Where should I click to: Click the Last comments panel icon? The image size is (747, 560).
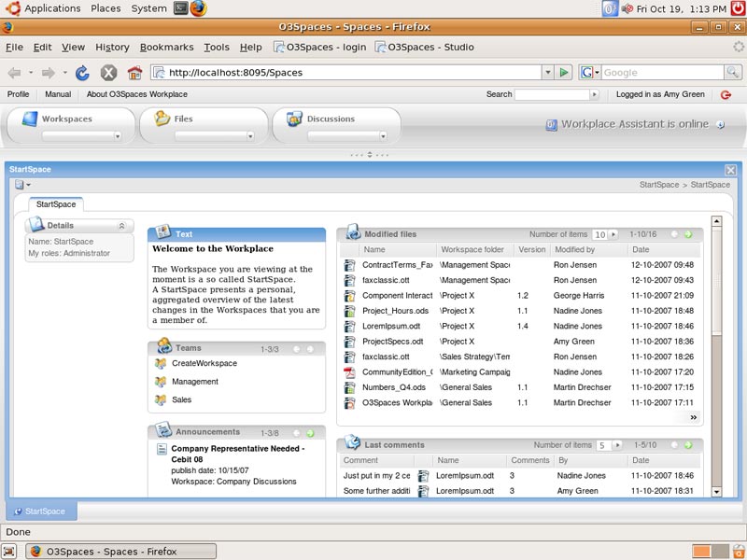[353, 442]
